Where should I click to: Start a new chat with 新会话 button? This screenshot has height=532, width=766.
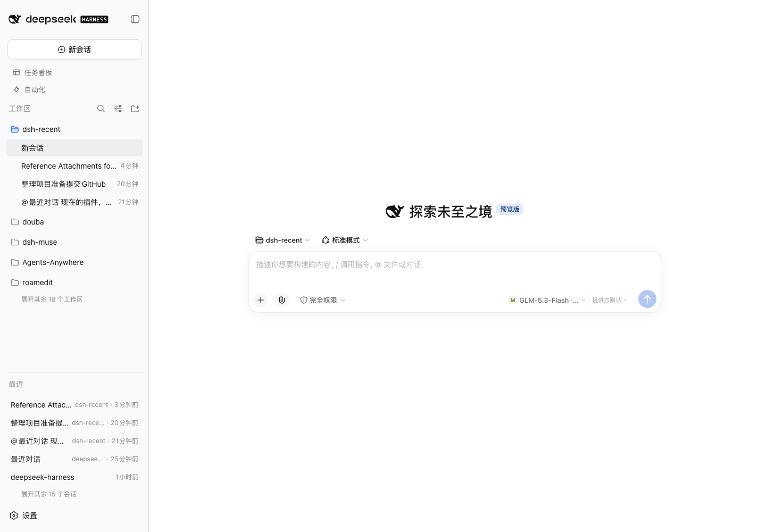pyautogui.click(x=74, y=49)
